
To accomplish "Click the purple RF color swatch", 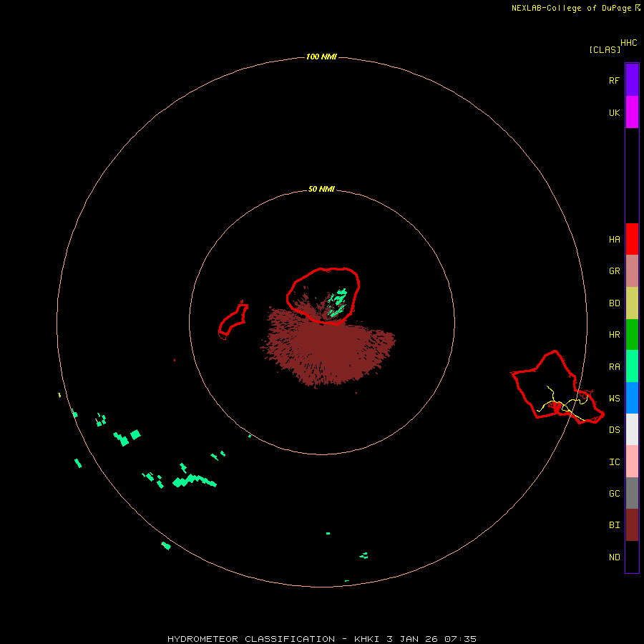I will point(632,80).
